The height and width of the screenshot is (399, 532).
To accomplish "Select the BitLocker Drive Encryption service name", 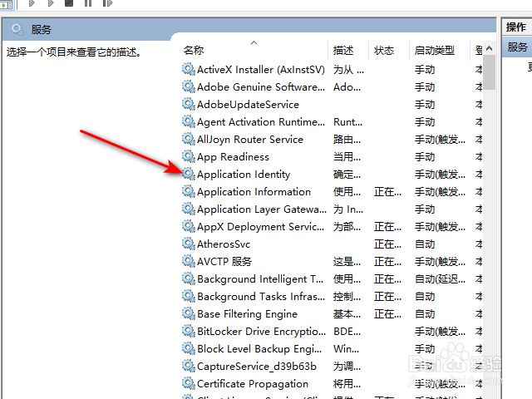I will click(x=261, y=332).
